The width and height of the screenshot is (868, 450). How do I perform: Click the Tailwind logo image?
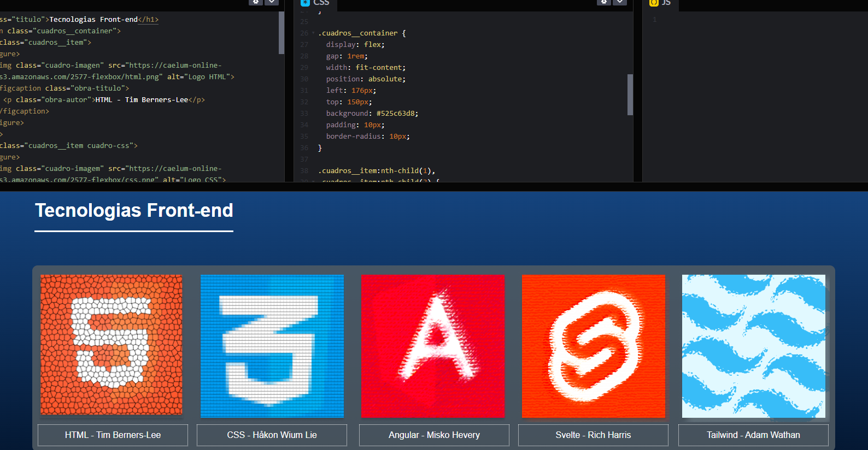(x=754, y=346)
